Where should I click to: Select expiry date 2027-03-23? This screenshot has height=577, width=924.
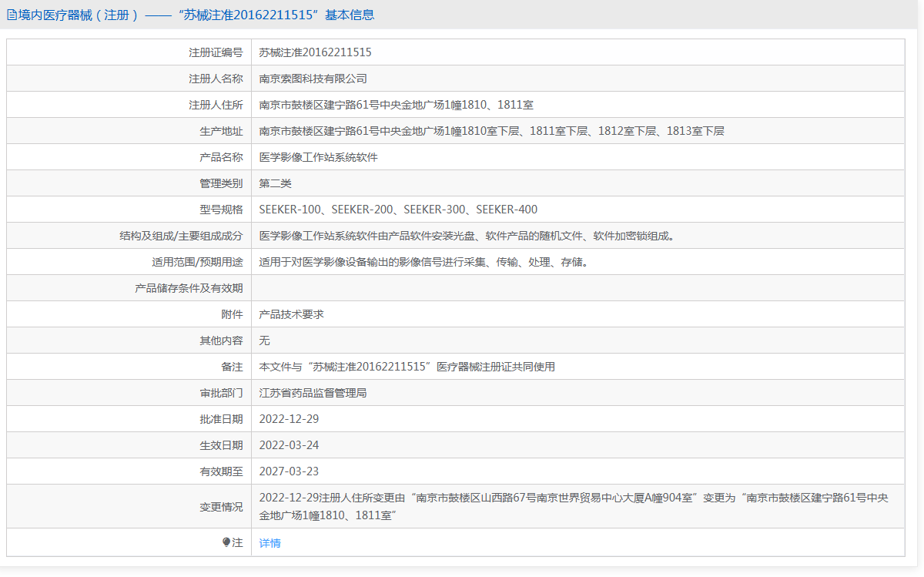(x=289, y=471)
